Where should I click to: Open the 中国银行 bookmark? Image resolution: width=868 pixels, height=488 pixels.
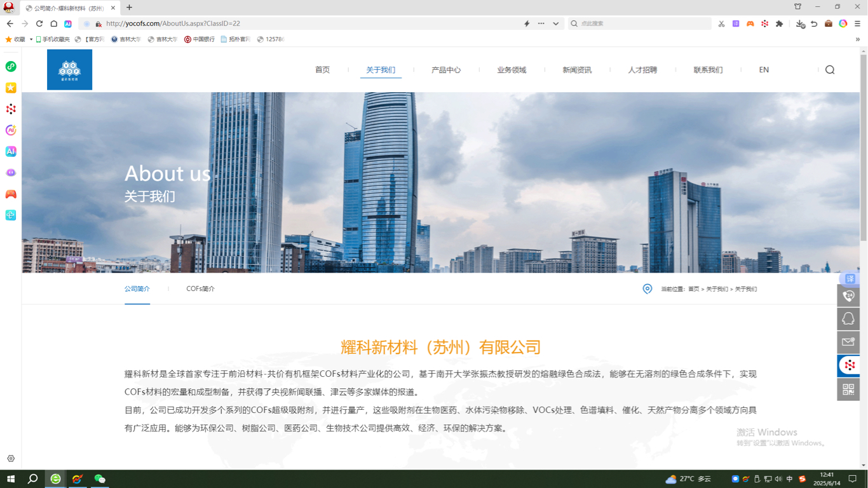click(200, 39)
